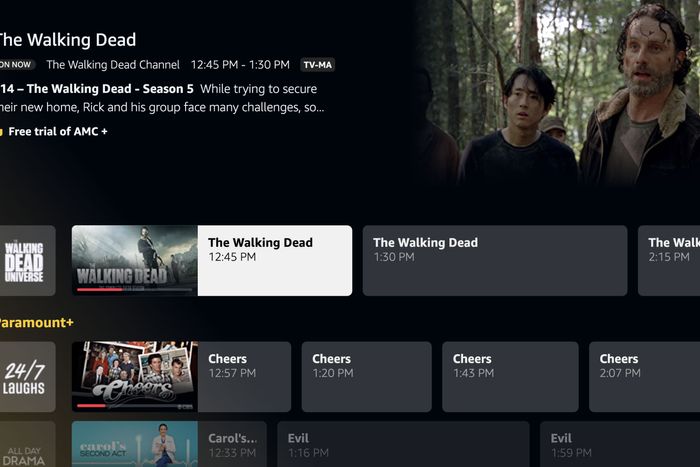This screenshot has width=700, height=467.
Task: Choose the Cheers 1:43 PM episode
Action: coord(510,377)
